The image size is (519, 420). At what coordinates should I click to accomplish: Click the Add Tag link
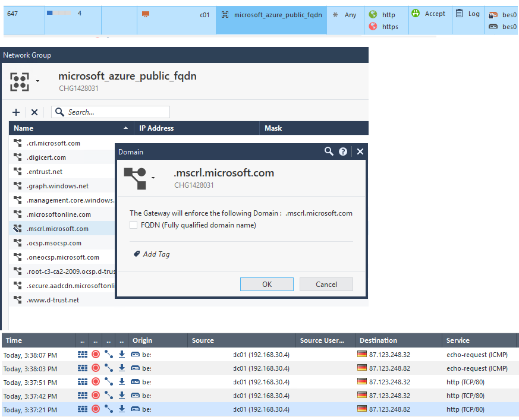click(x=156, y=254)
